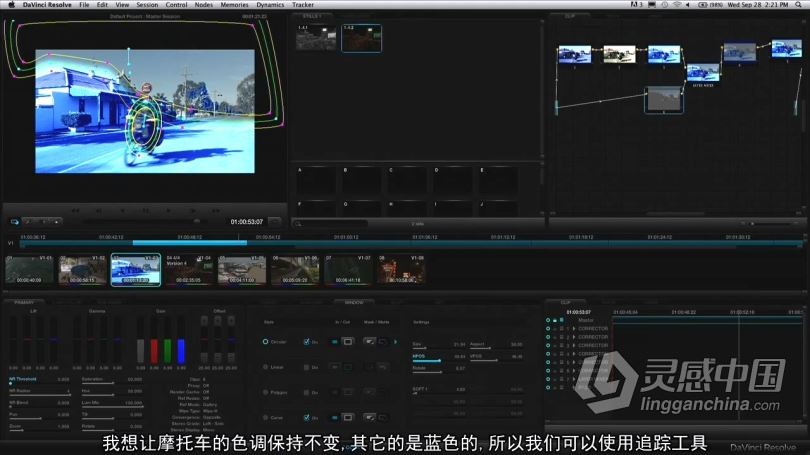Click the green Gain color bar
810x455 pixels.
167,351
